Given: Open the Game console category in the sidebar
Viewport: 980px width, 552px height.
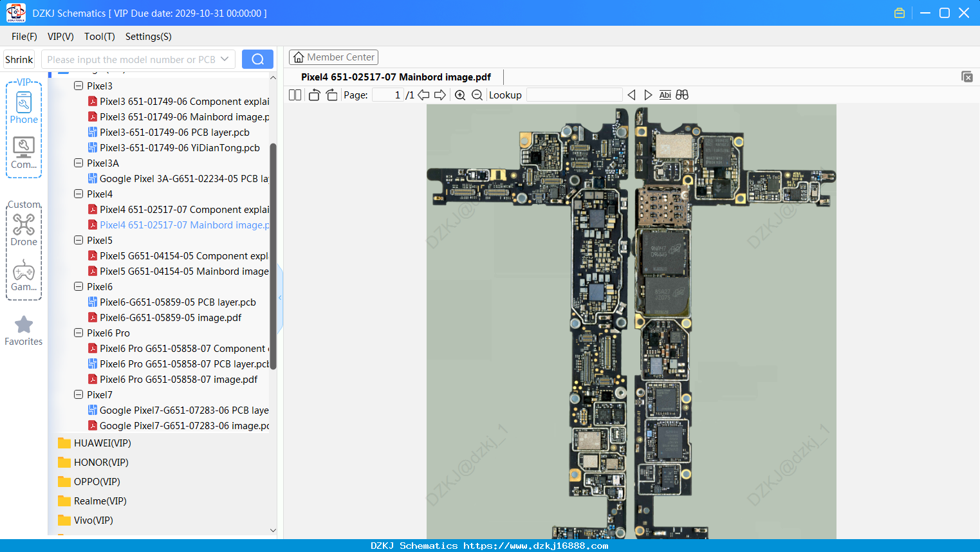Looking at the screenshot, I should (x=24, y=275).
